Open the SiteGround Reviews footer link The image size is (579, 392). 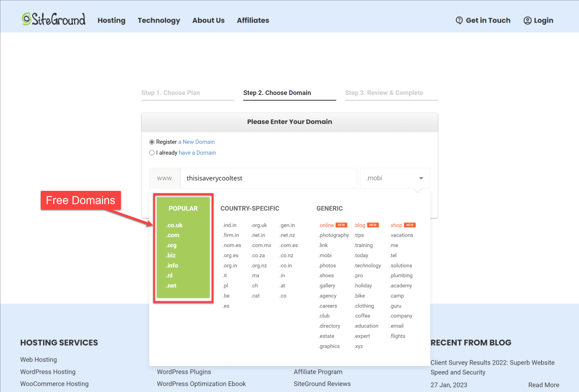(322, 384)
